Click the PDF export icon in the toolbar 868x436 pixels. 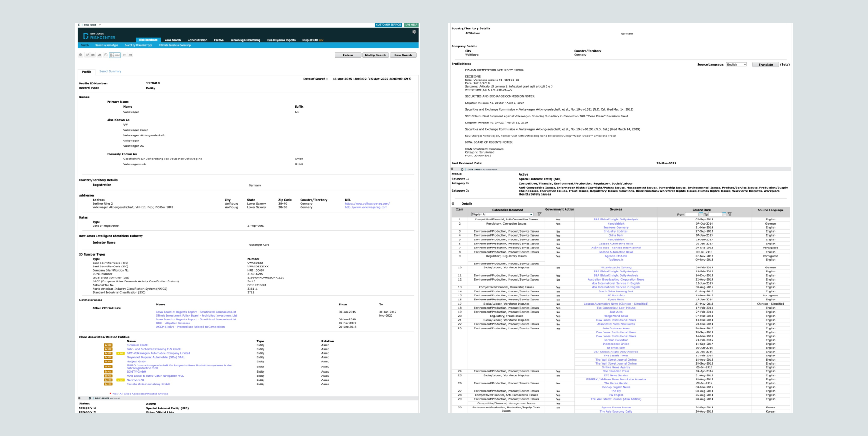[x=87, y=55]
